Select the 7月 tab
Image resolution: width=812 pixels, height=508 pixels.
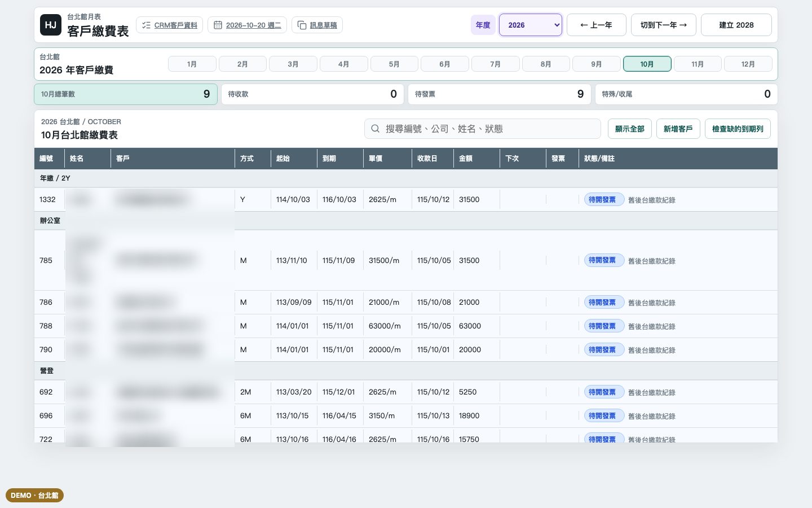click(496, 64)
